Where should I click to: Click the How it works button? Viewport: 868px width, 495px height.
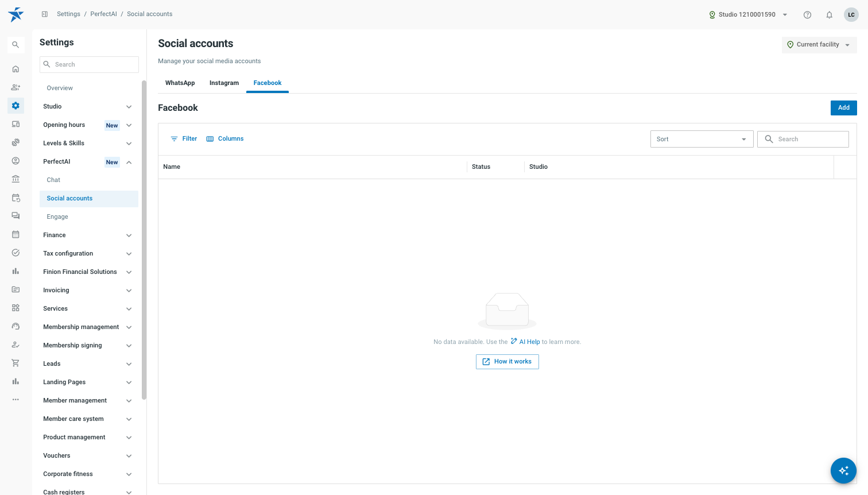[507, 362]
